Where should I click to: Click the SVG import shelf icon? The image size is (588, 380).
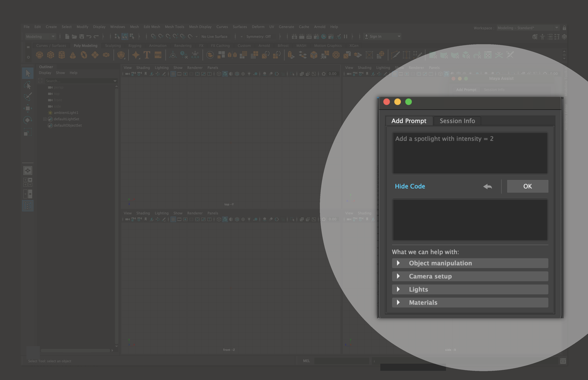(x=158, y=55)
